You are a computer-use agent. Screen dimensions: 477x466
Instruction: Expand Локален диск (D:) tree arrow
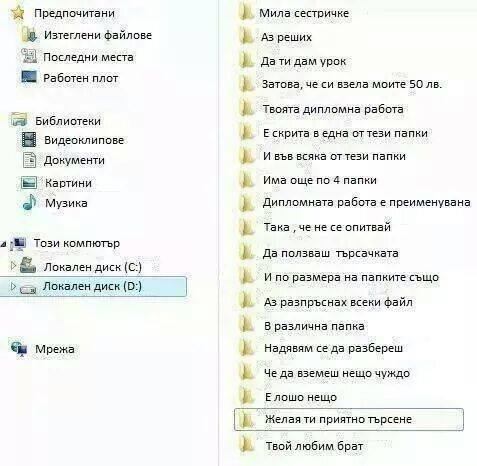click(x=13, y=286)
